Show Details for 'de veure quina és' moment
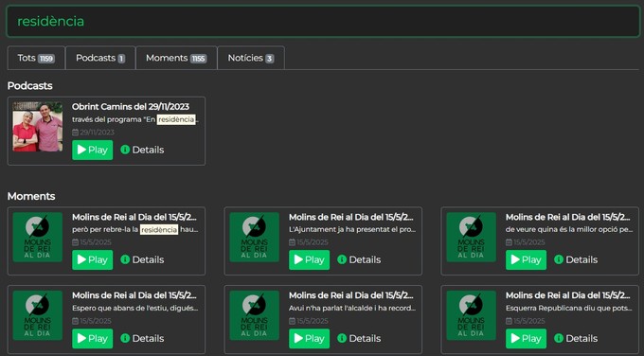 tap(576, 260)
